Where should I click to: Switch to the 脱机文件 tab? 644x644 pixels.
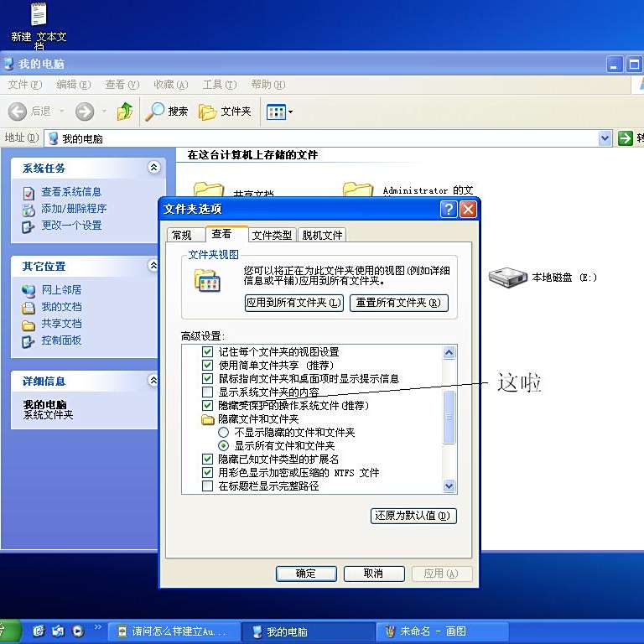point(322,236)
